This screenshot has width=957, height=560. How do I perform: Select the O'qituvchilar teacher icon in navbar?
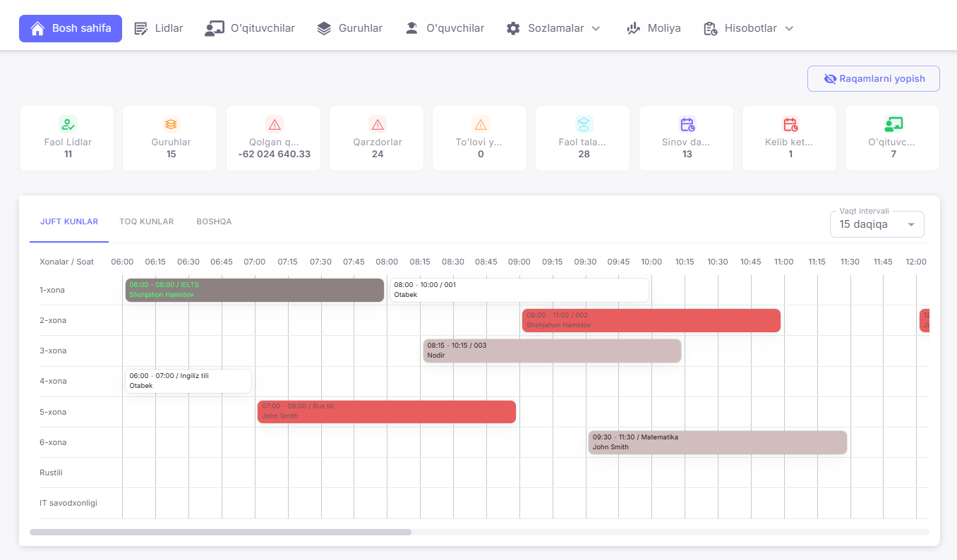click(214, 28)
